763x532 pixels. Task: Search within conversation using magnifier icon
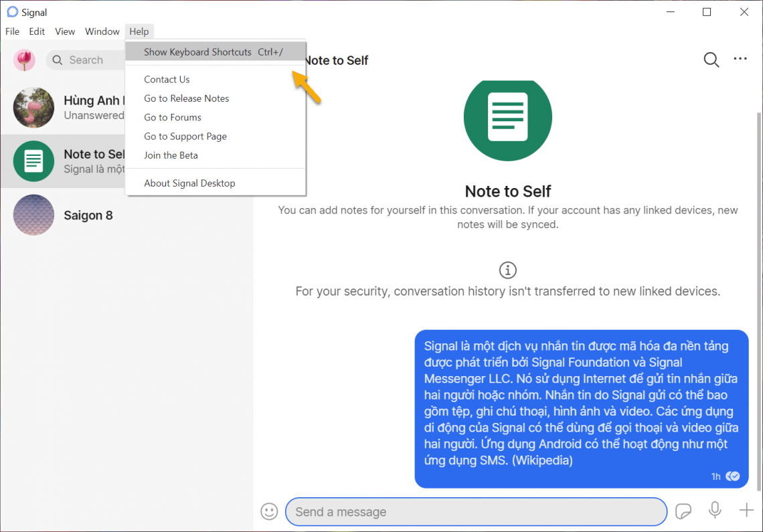tap(711, 60)
